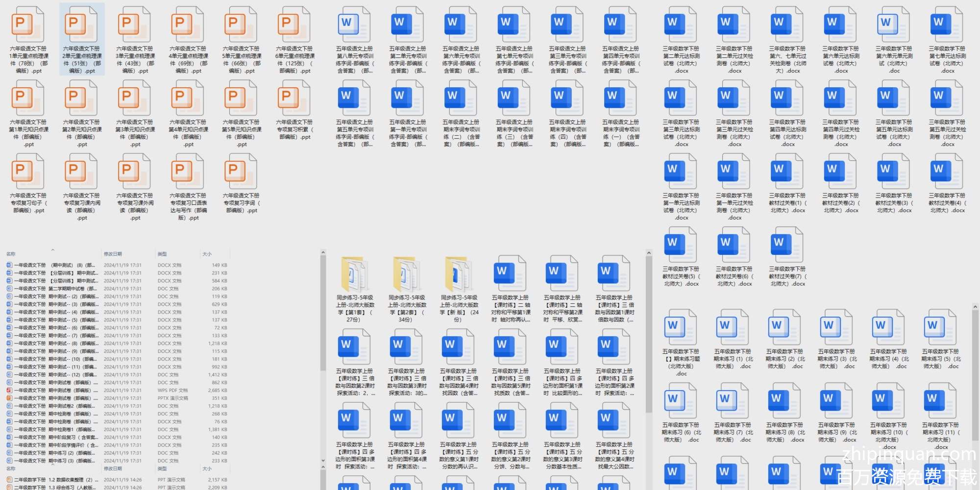Select the WPS PDF 文档 期中测试卷 file row
The width and height of the screenshot is (980, 490).
click(73, 390)
